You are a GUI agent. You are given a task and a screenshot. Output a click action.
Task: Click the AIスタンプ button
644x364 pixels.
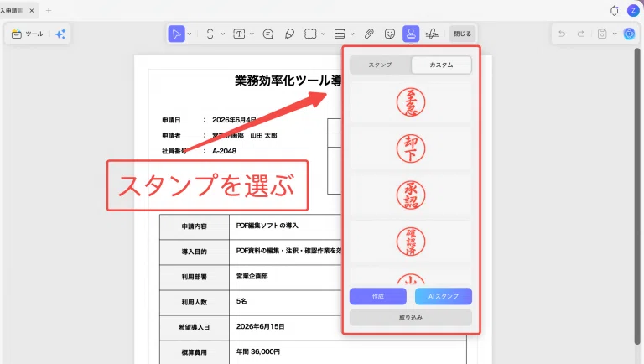444,296
